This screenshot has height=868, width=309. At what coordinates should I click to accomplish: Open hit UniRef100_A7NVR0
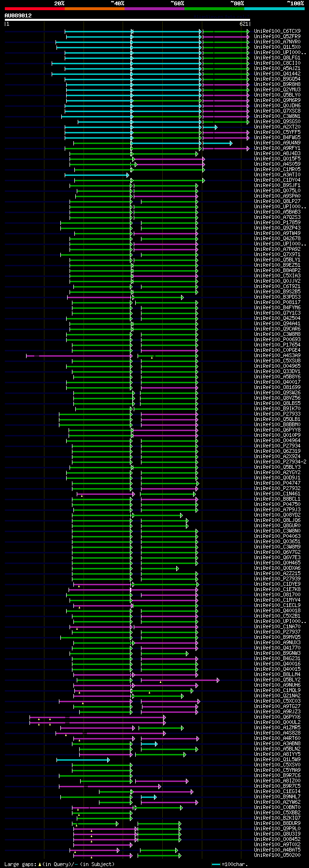click(277, 42)
